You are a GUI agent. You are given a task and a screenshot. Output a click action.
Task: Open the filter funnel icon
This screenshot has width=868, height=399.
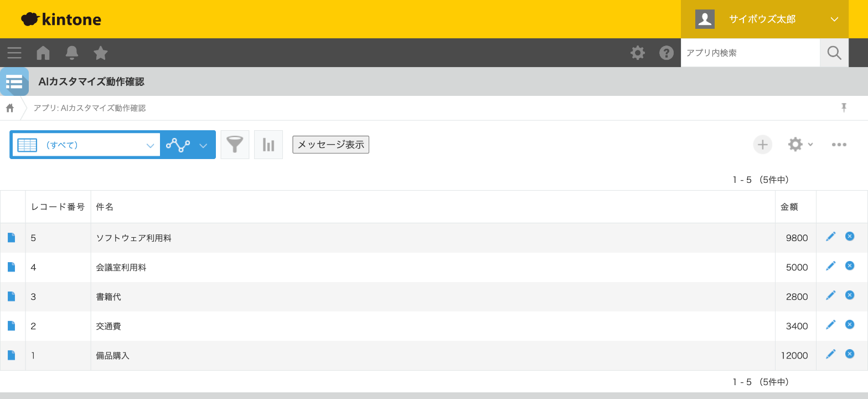pos(235,145)
